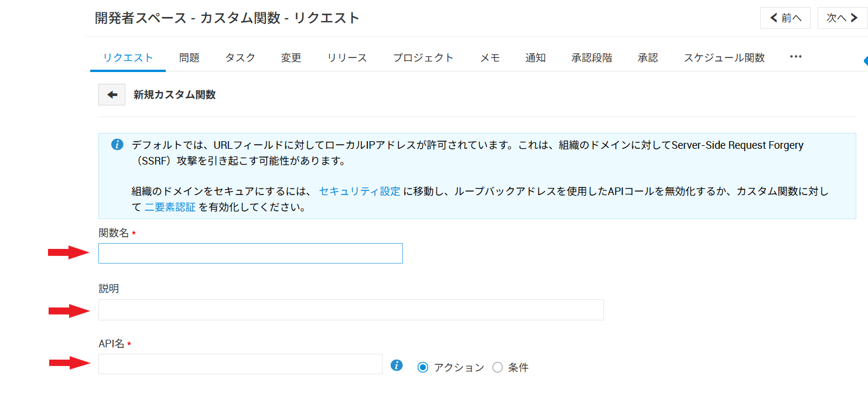868x393 pixels.
Task: Switch to the 問題 tab
Action: point(189,58)
